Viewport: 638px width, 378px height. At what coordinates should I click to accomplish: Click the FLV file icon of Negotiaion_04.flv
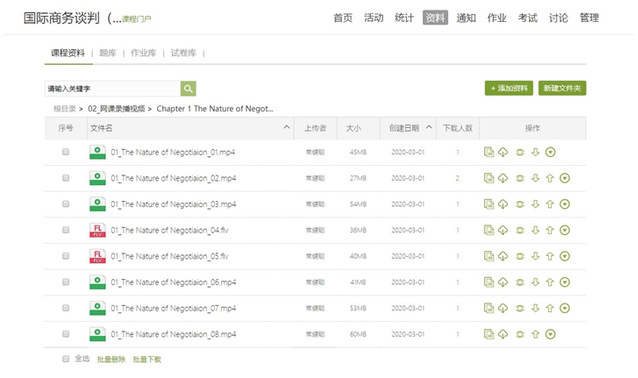click(x=97, y=230)
